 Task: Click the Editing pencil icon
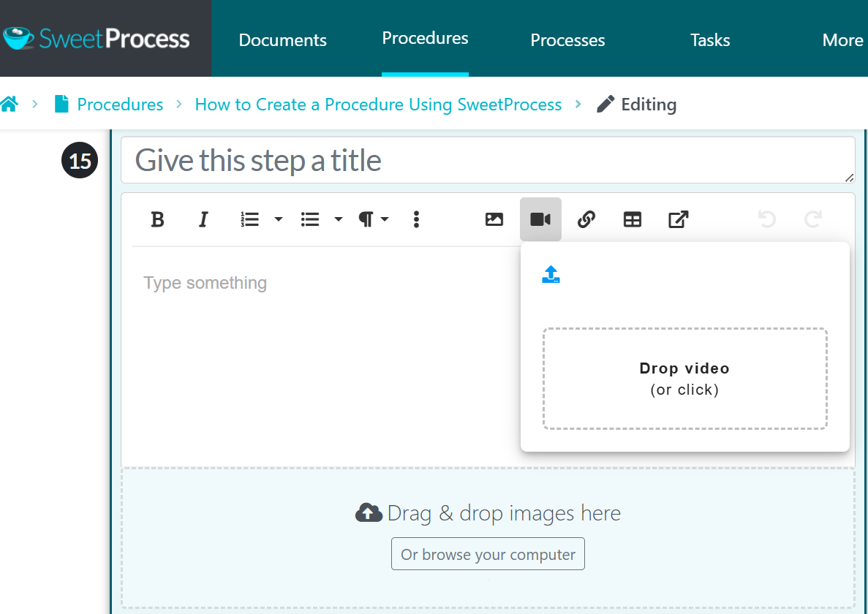pyautogui.click(x=605, y=104)
